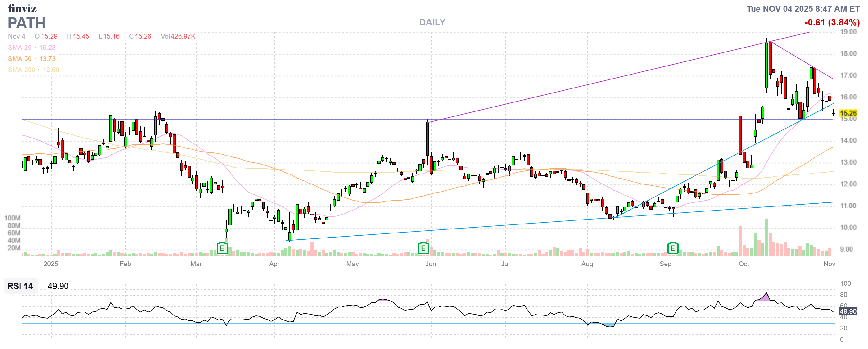This screenshot has width=868, height=349.
Task: Click the blue RSI oversold area in August
Action: tap(609, 325)
